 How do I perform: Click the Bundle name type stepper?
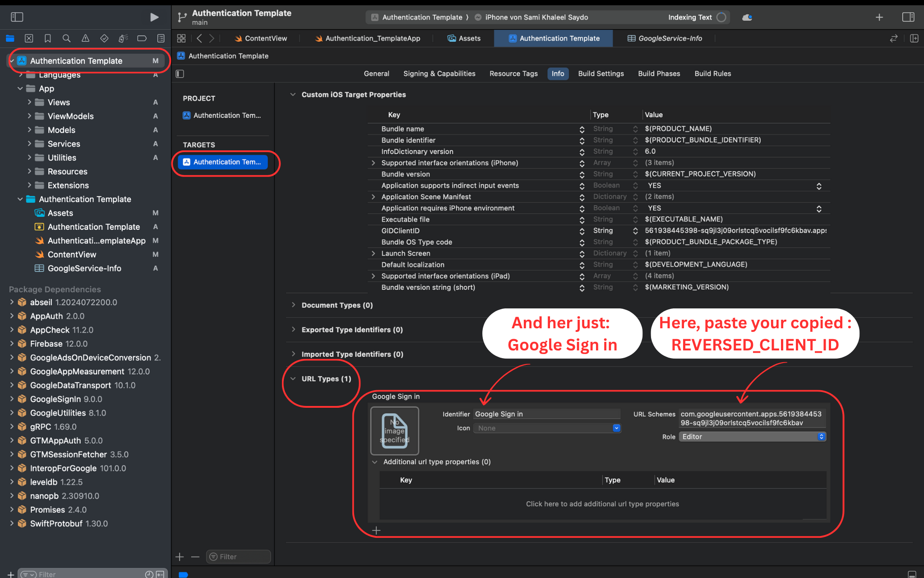635,129
